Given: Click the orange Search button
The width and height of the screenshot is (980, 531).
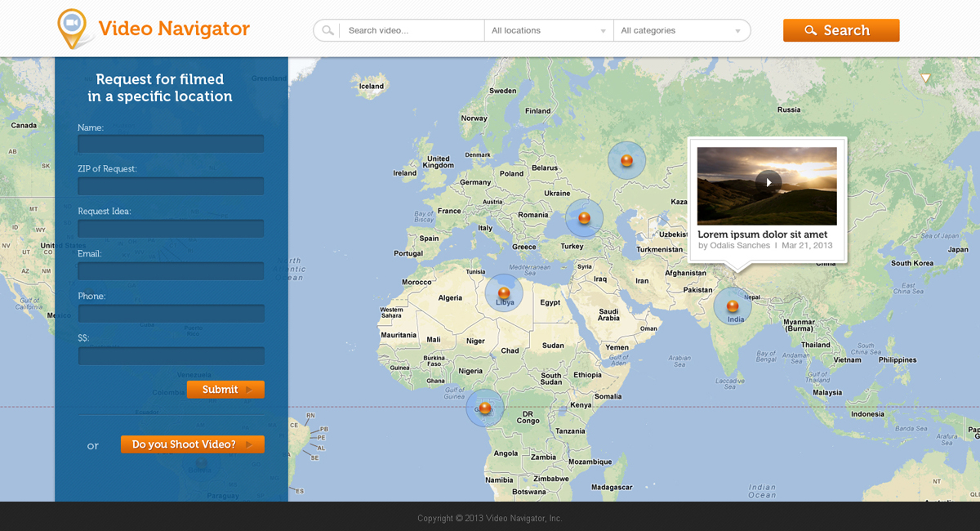Looking at the screenshot, I should coord(841,30).
